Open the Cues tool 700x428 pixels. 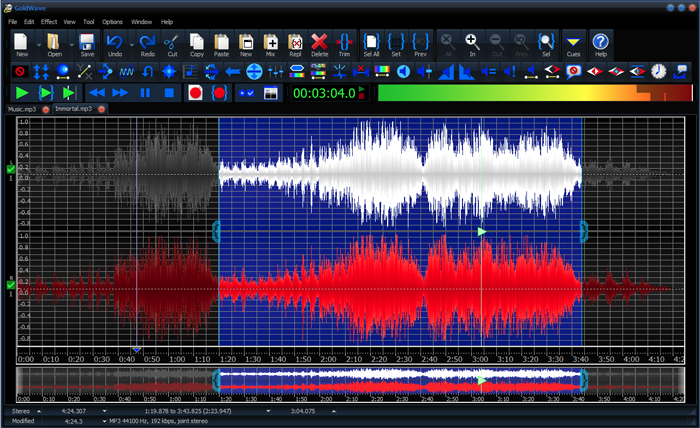click(x=573, y=45)
